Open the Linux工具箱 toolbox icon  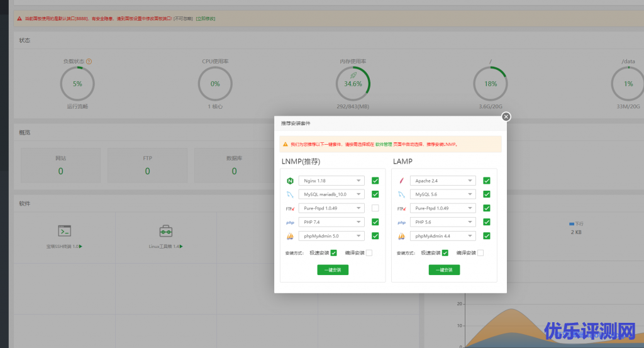point(166,230)
